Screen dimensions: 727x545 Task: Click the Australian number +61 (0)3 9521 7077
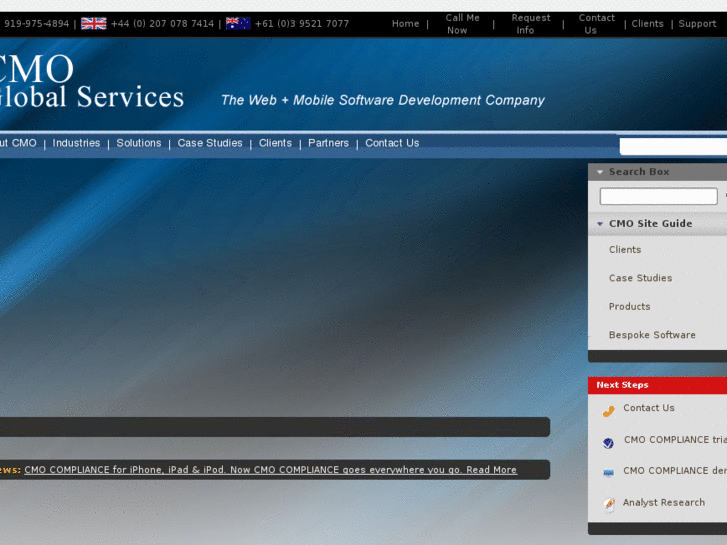coord(302,24)
